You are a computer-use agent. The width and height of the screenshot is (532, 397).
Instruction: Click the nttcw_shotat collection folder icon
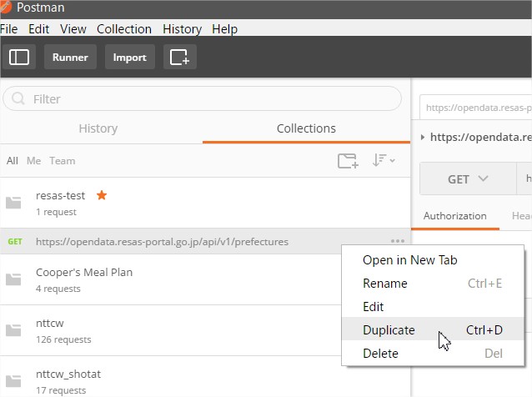(x=13, y=381)
